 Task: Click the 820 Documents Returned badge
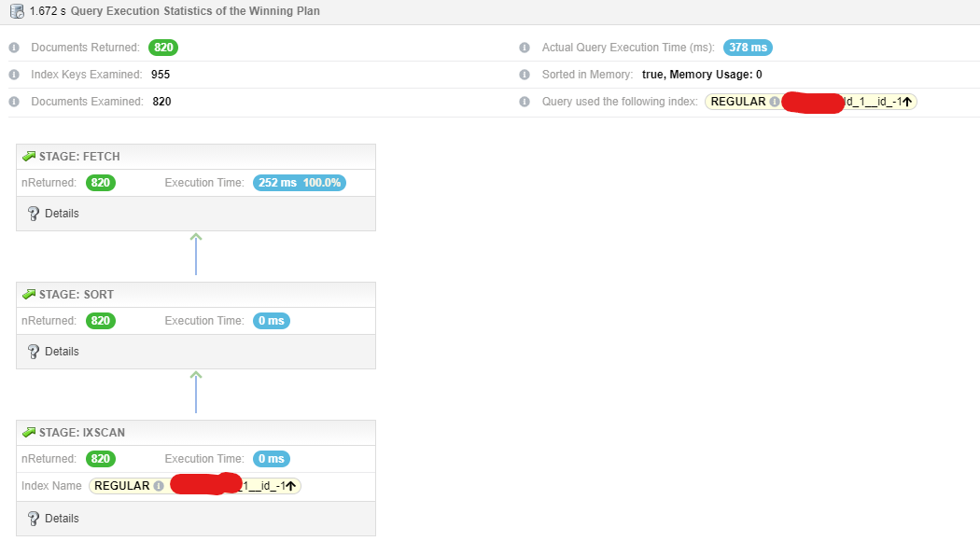[x=163, y=48]
